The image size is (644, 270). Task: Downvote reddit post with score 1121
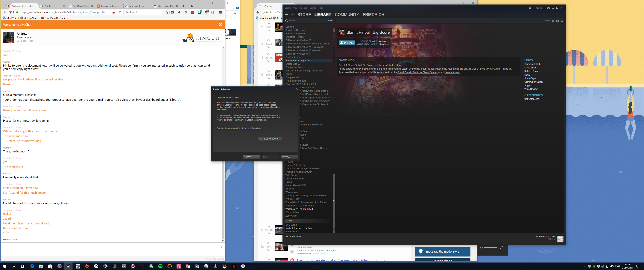269,47
